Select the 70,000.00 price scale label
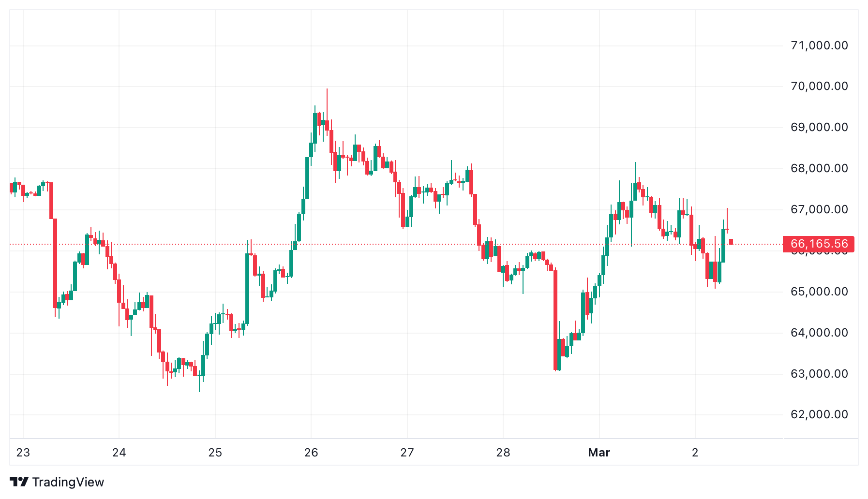 coord(819,86)
